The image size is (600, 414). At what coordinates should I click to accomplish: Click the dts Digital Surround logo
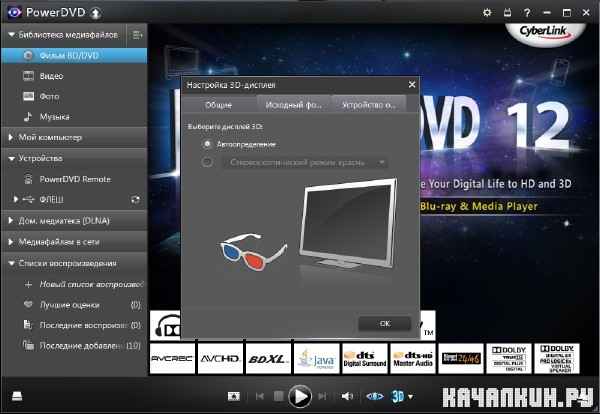[365, 359]
